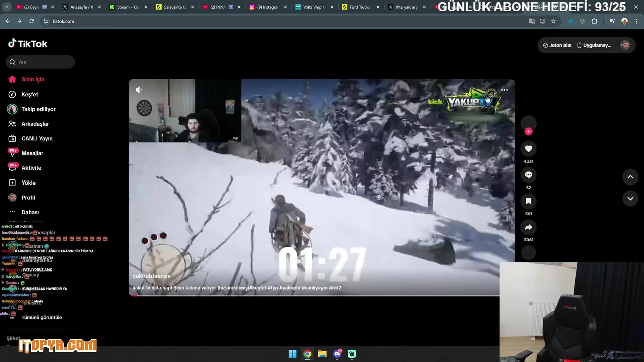
Task: Share the video with the arrow icon
Action: pyautogui.click(x=528, y=227)
